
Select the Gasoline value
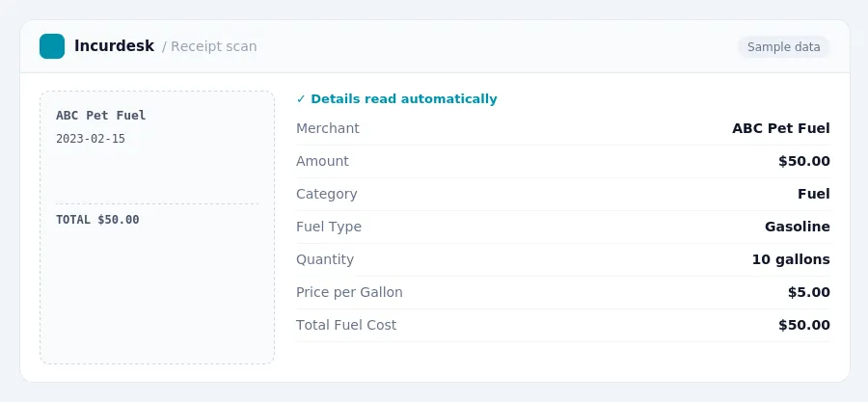pyautogui.click(x=798, y=227)
